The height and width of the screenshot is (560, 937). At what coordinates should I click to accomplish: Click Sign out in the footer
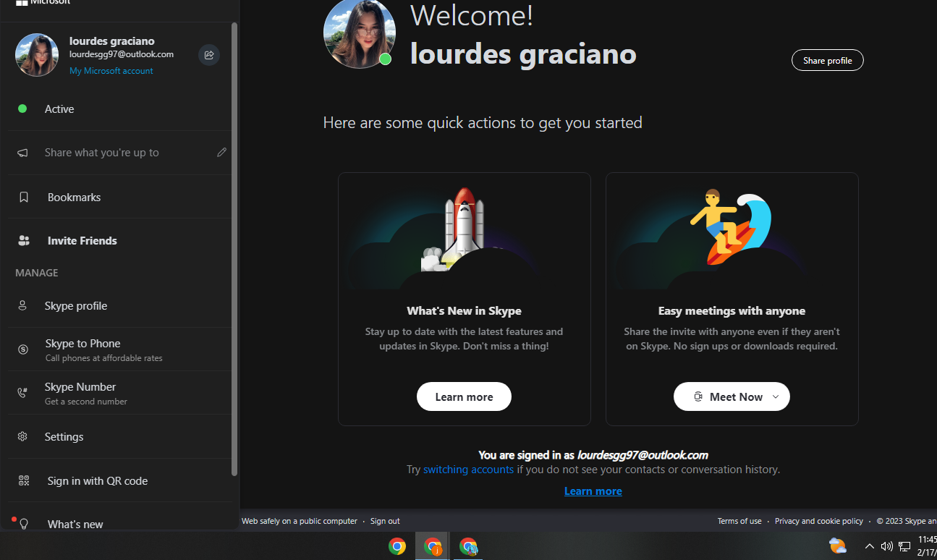click(x=385, y=521)
